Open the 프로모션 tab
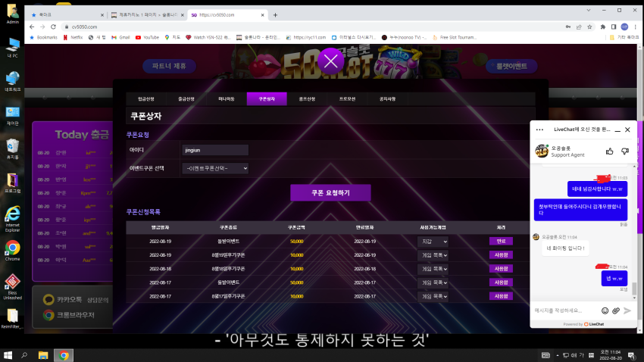The image size is (644, 362). click(x=347, y=99)
